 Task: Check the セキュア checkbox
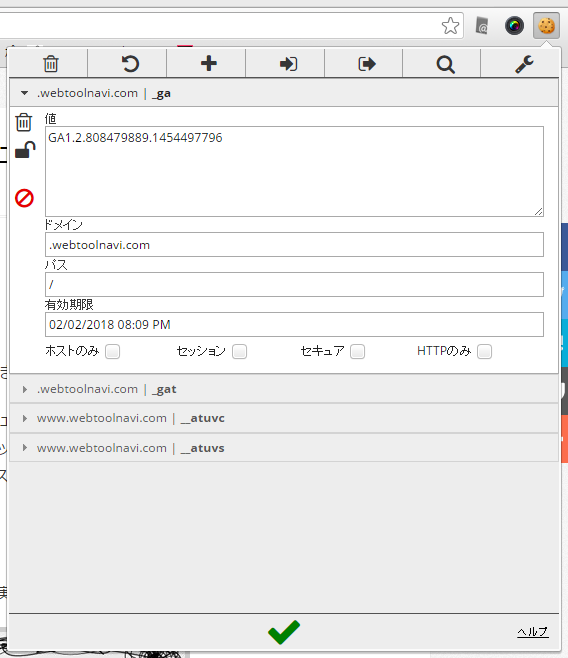[x=357, y=351]
